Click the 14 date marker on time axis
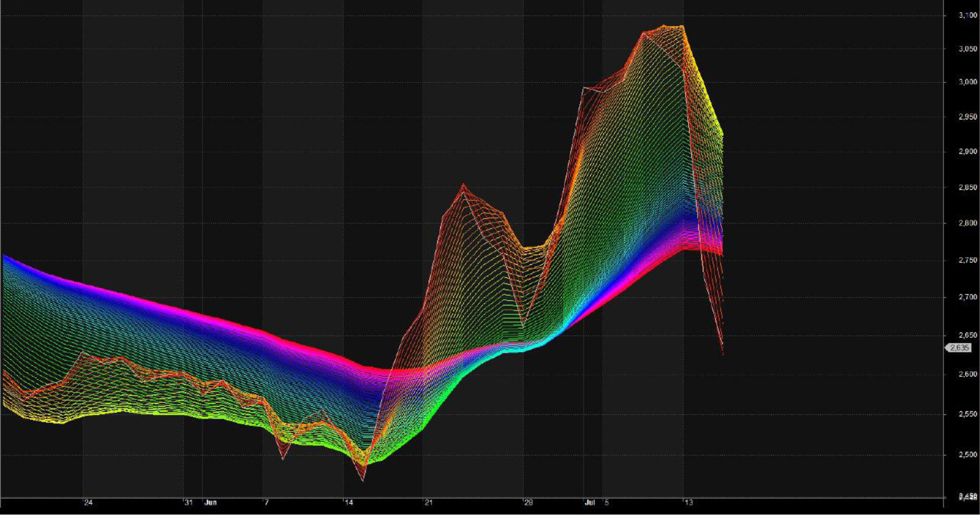980x515 pixels. click(x=349, y=503)
